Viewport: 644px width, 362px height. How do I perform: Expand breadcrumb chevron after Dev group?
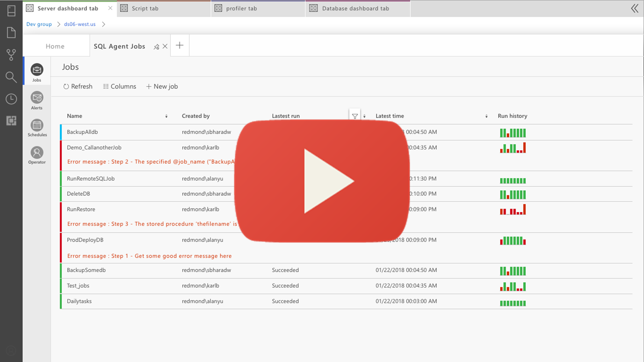click(x=59, y=24)
